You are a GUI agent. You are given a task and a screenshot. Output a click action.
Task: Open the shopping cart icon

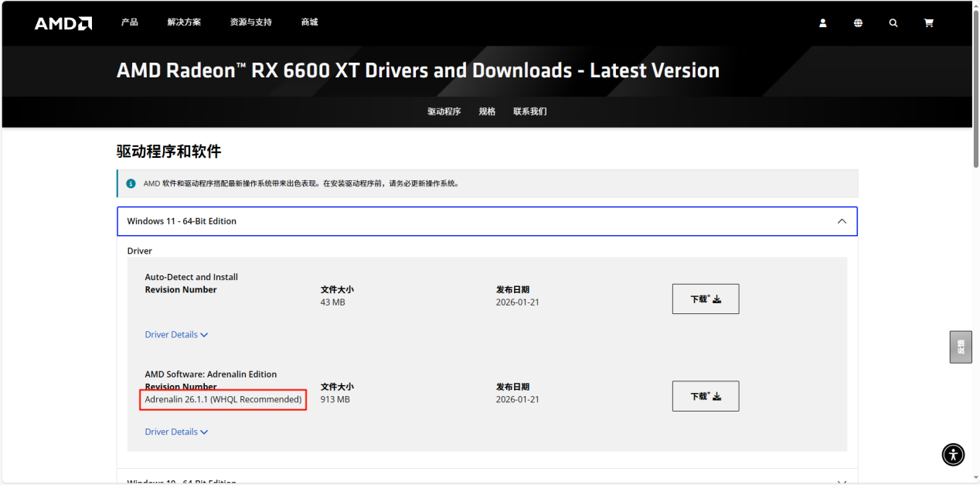(928, 23)
